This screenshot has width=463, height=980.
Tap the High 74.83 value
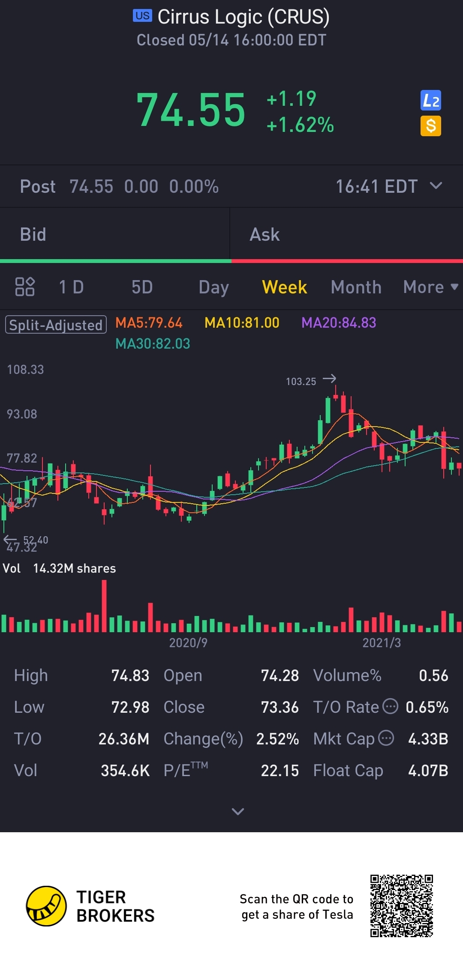(130, 675)
